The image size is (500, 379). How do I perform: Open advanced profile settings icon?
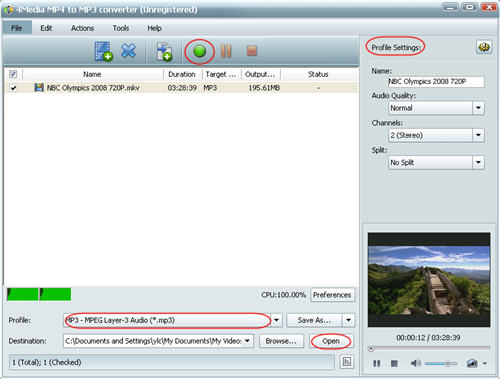tap(484, 47)
